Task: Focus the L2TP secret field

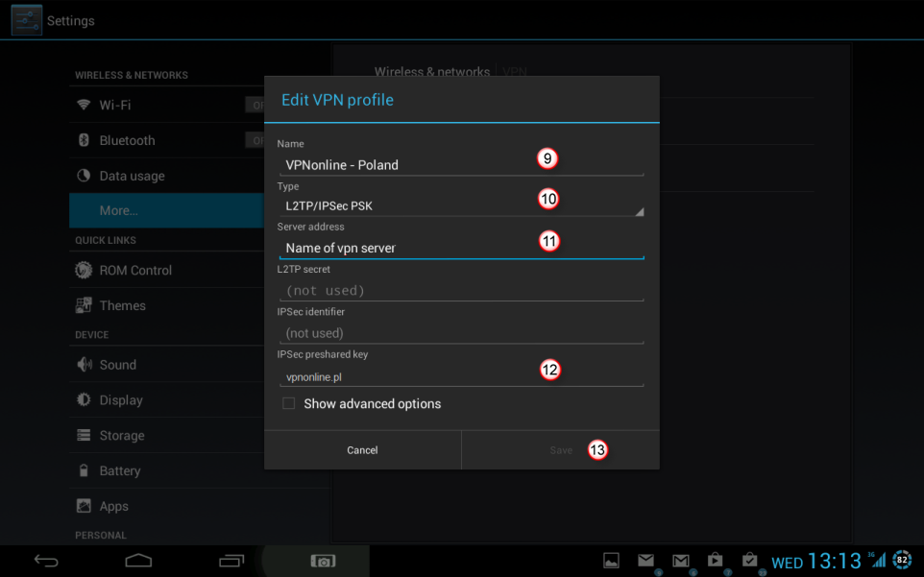Action: [461, 290]
